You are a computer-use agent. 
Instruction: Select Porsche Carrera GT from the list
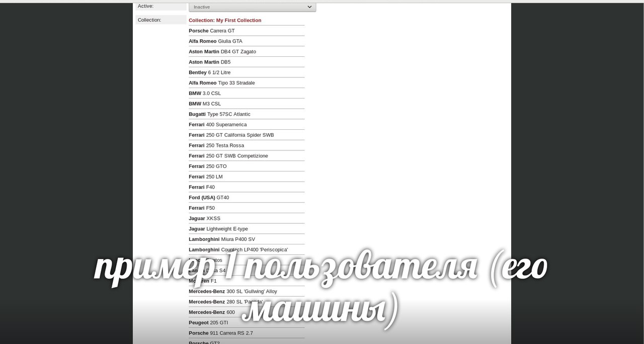[211, 31]
